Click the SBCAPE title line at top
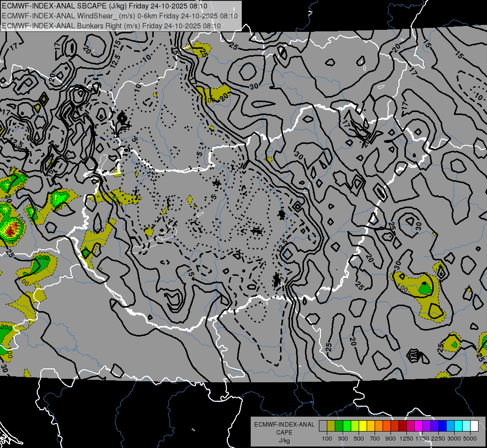Screen dimensions: 487x448 (x=104, y=6)
